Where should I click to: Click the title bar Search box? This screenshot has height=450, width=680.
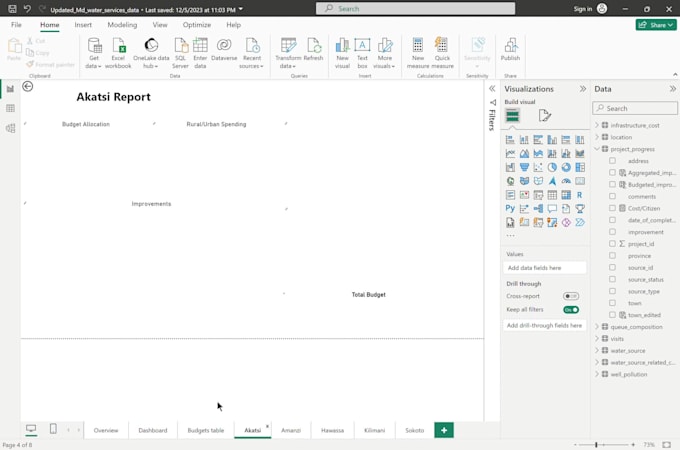[x=415, y=9]
